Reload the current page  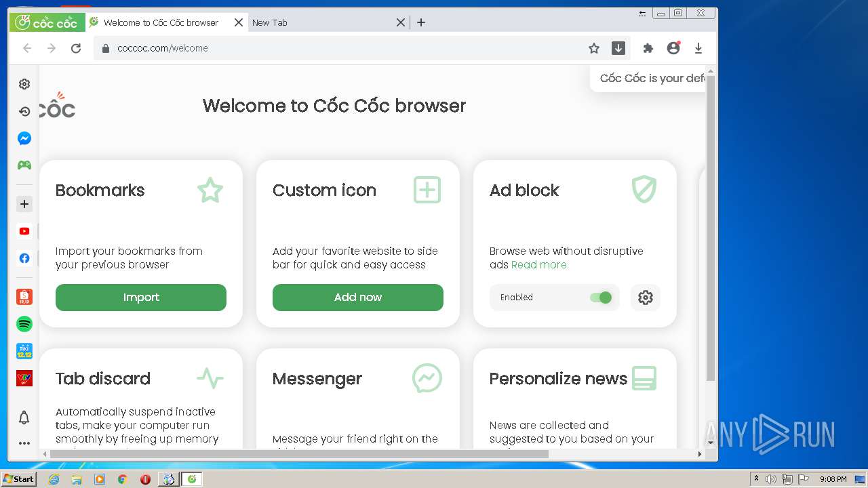click(x=76, y=48)
